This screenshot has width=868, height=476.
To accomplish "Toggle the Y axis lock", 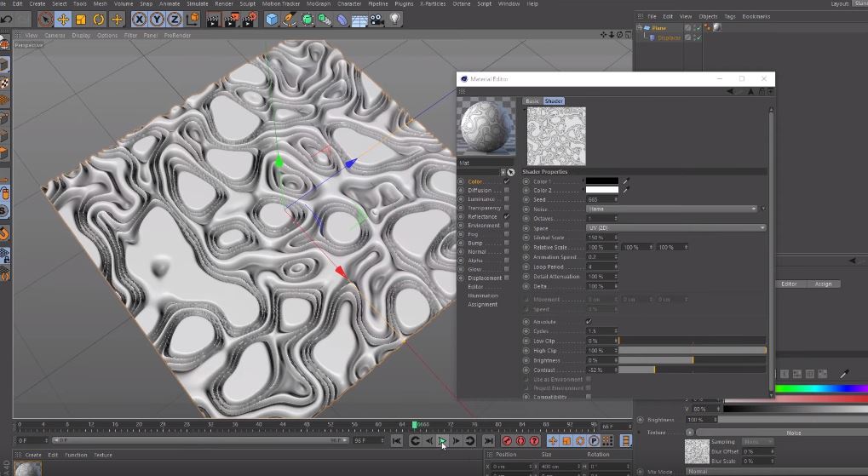I will coord(157,20).
